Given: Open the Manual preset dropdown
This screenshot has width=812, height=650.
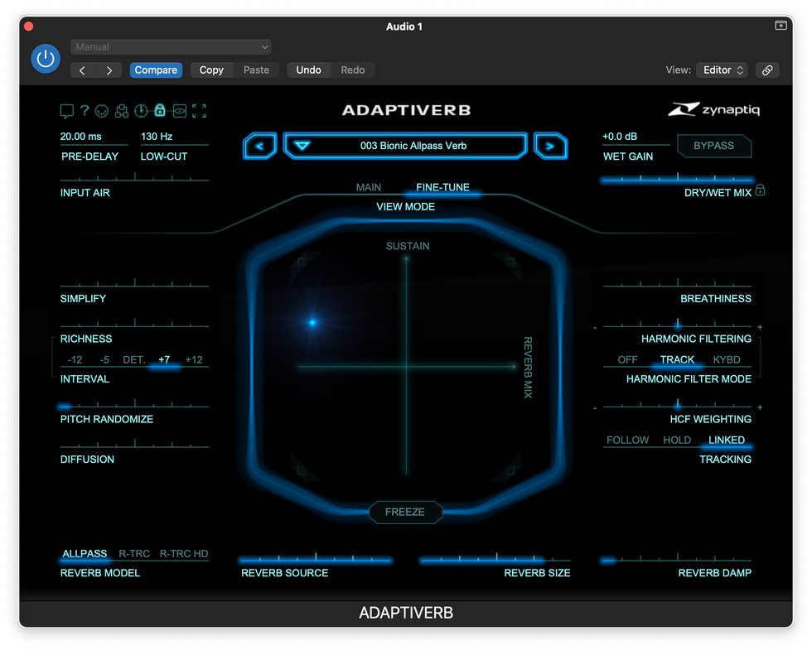Looking at the screenshot, I should 171,46.
